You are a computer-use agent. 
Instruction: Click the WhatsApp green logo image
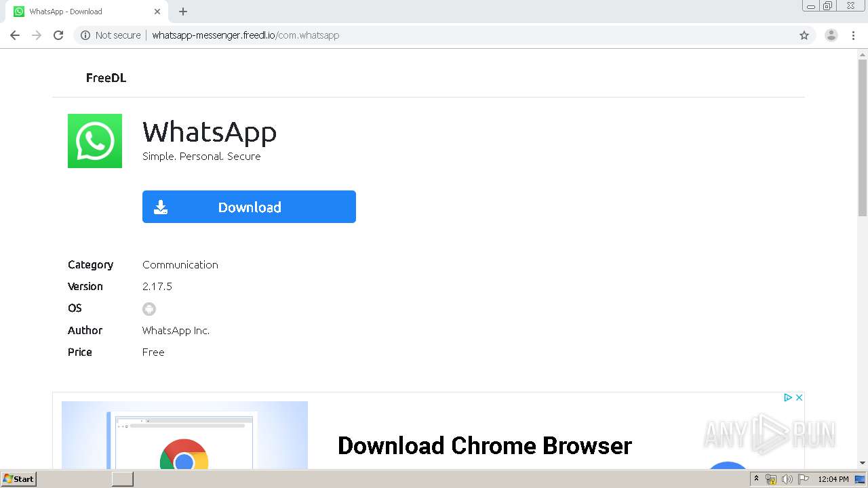95,141
